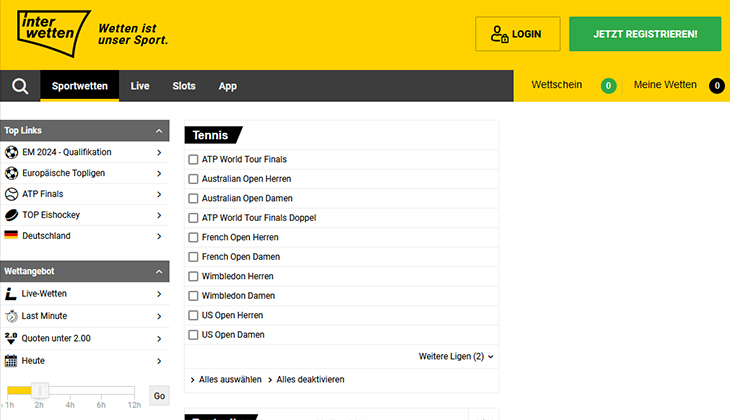Click the Interwetten logo

53,34
